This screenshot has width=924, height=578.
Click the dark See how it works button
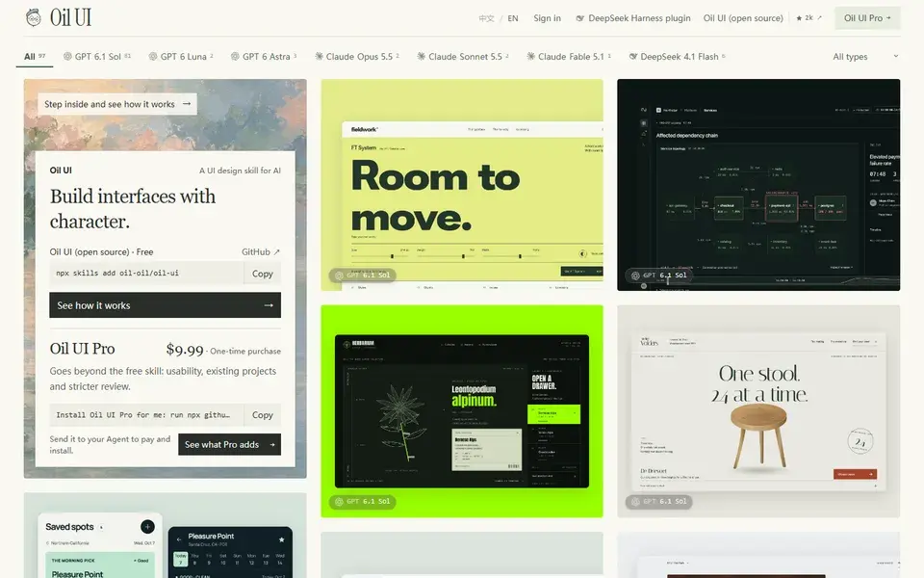(165, 305)
